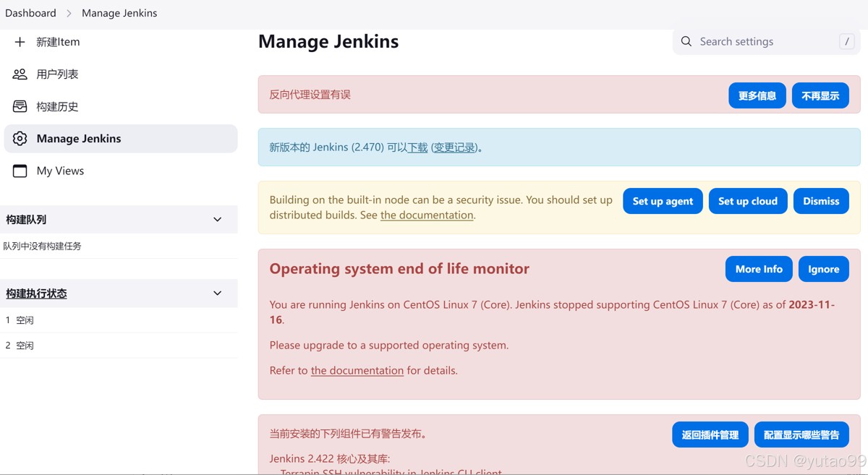868x475 pixels.
Task: Click the gear icon beside Manage Jenkins
Action: pos(20,139)
